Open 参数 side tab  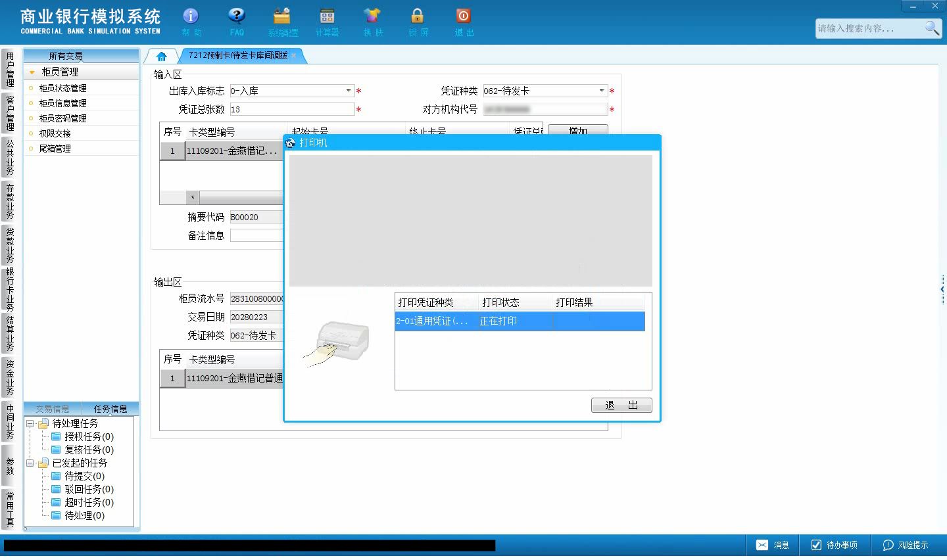pyautogui.click(x=9, y=465)
